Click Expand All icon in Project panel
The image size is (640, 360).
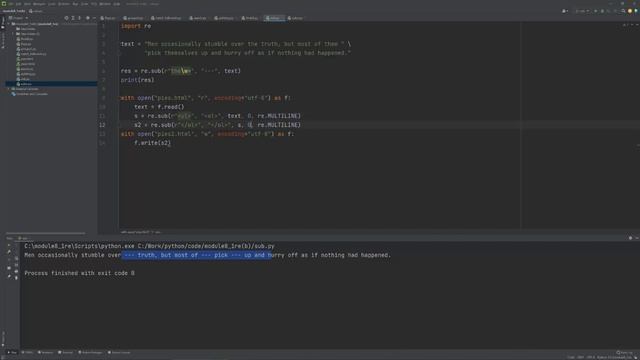coord(73,18)
